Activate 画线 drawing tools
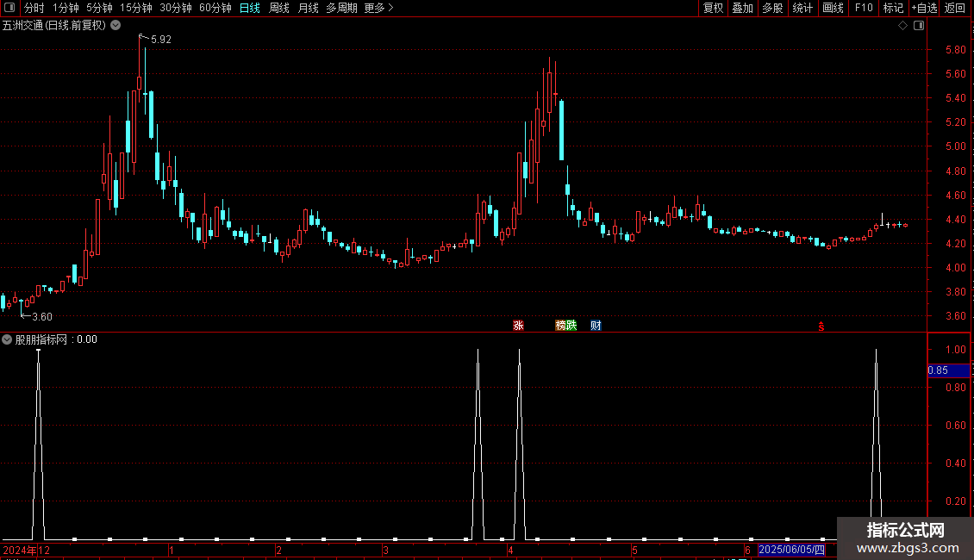Image resolution: width=974 pixels, height=560 pixels. (833, 8)
